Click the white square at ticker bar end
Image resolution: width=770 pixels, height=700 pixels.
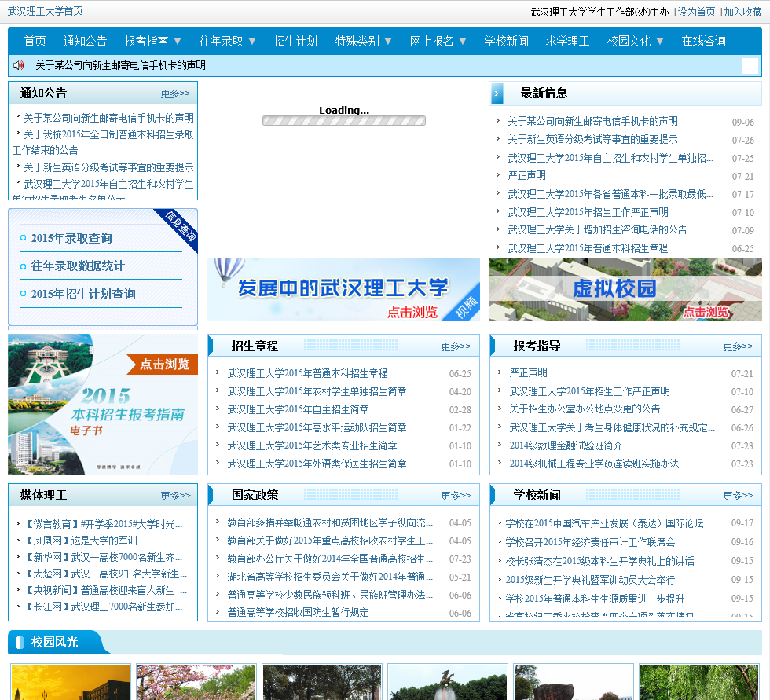(x=750, y=66)
